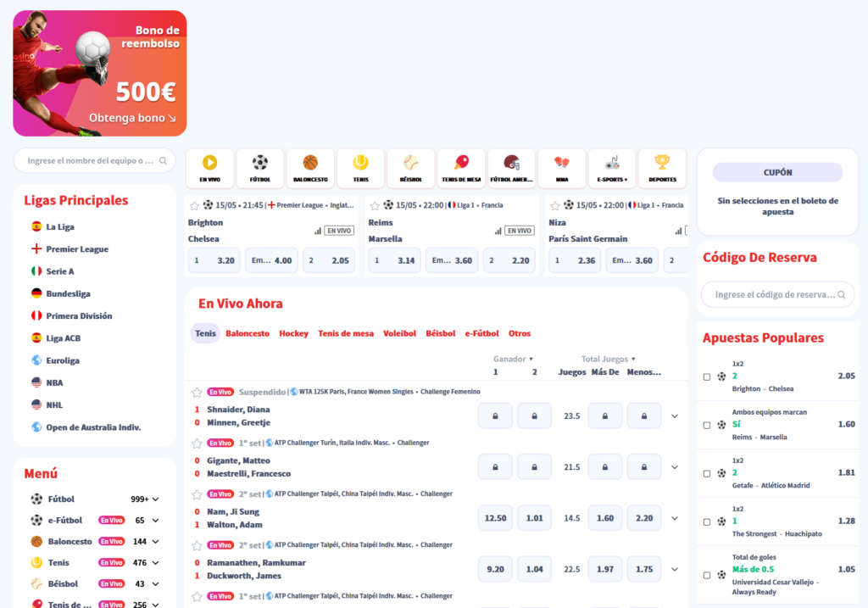This screenshot has width=868, height=608.
Task: Favorite the Shnaider vs Minnen match star
Action: pyautogui.click(x=197, y=393)
